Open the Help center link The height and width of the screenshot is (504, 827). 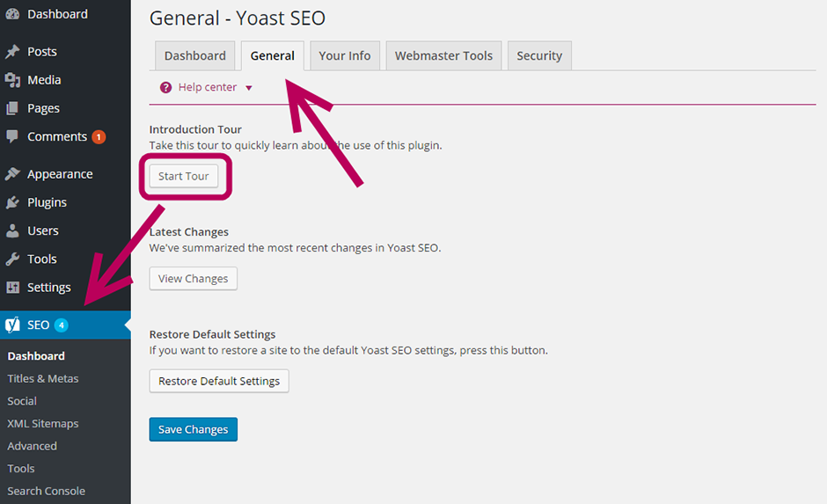pos(208,87)
